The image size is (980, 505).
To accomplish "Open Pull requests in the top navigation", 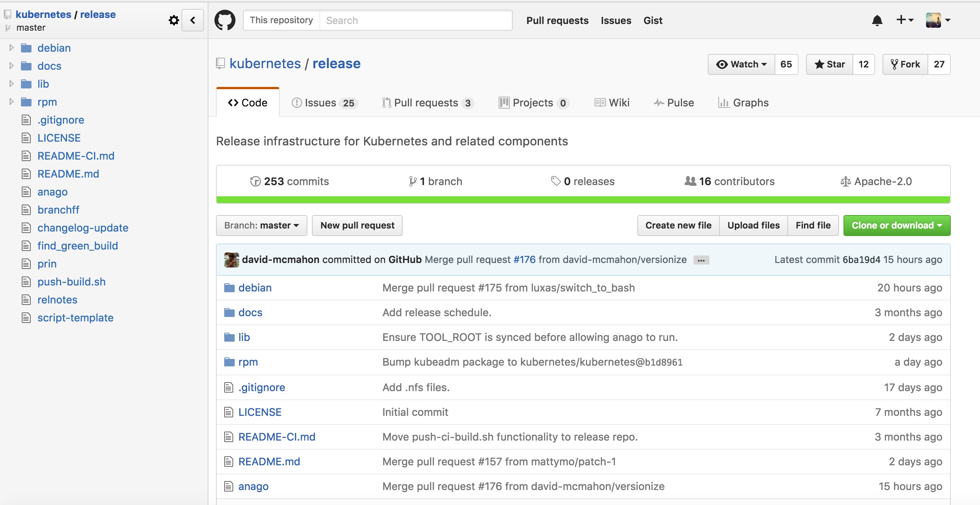I will coord(557,20).
